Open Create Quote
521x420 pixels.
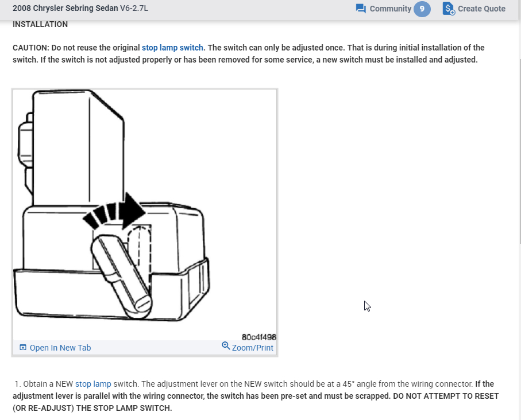pos(481,9)
